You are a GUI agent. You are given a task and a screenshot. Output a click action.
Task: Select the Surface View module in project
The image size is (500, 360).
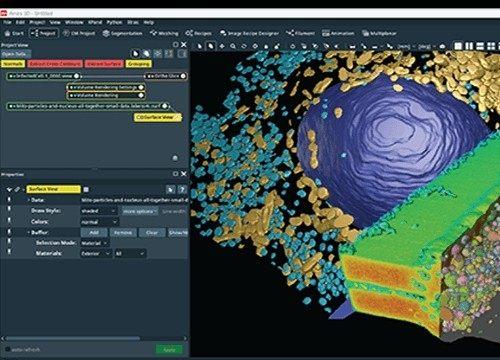158,117
